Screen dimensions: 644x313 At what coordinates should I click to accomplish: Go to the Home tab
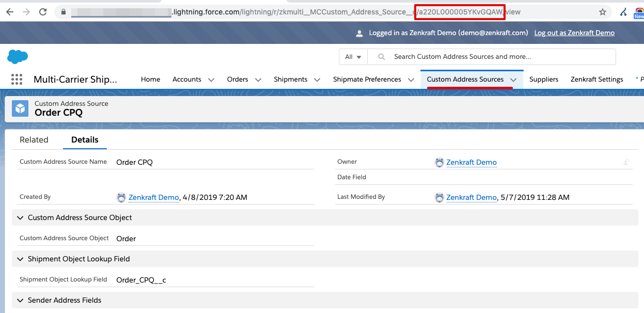pyautogui.click(x=150, y=80)
